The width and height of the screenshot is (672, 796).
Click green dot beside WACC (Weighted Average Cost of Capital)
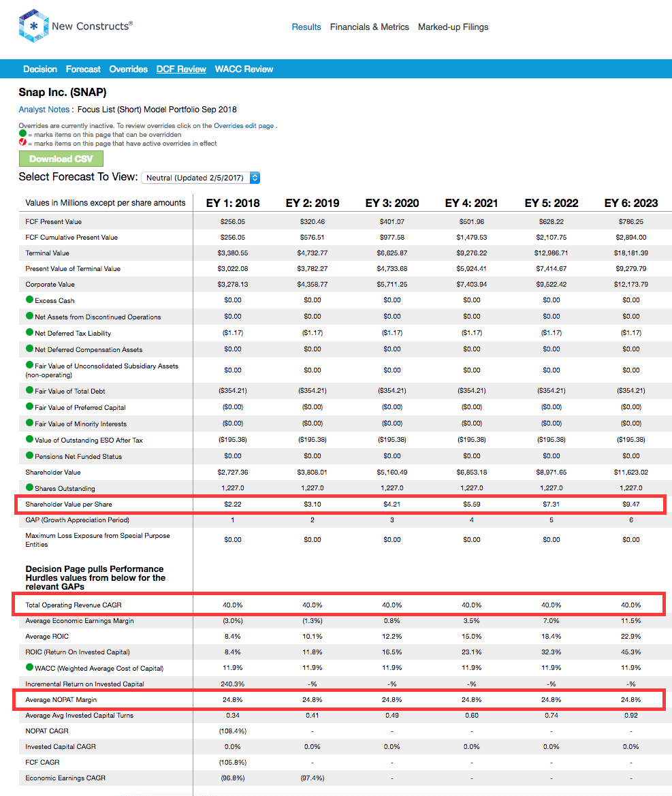tap(29, 667)
